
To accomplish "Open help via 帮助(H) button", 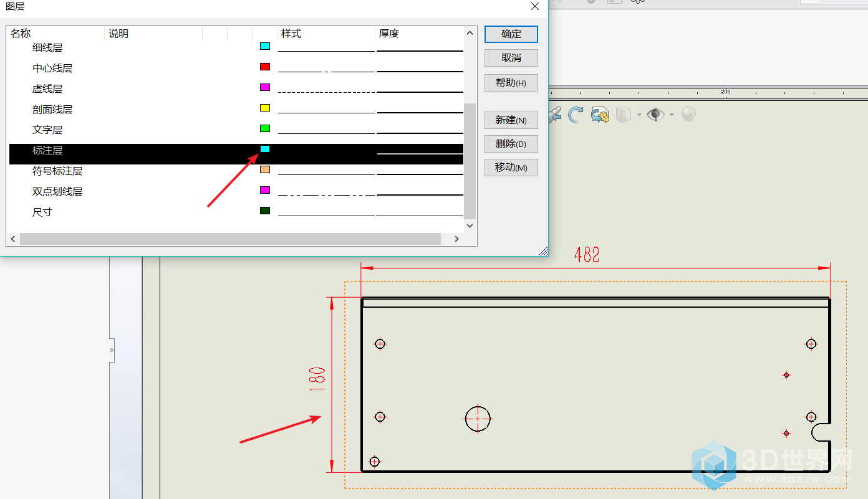I will coord(511,83).
